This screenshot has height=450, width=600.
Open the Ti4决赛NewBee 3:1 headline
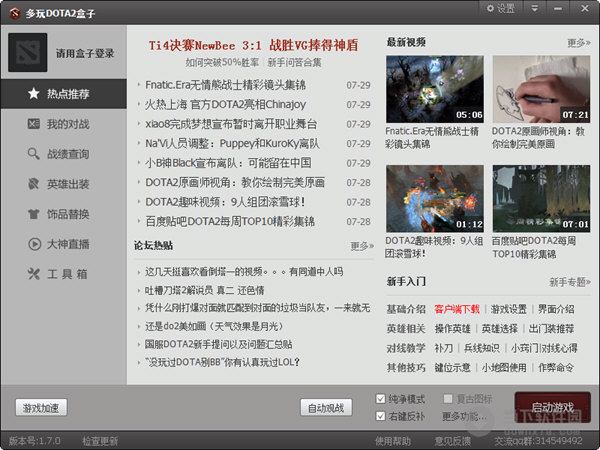tap(253, 45)
